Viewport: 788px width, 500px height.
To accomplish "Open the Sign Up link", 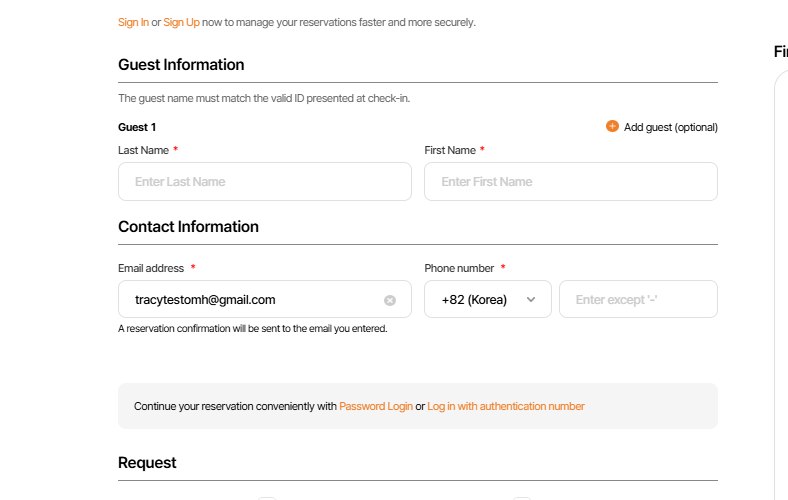I will pyautogui.click(x=181, y=22).
